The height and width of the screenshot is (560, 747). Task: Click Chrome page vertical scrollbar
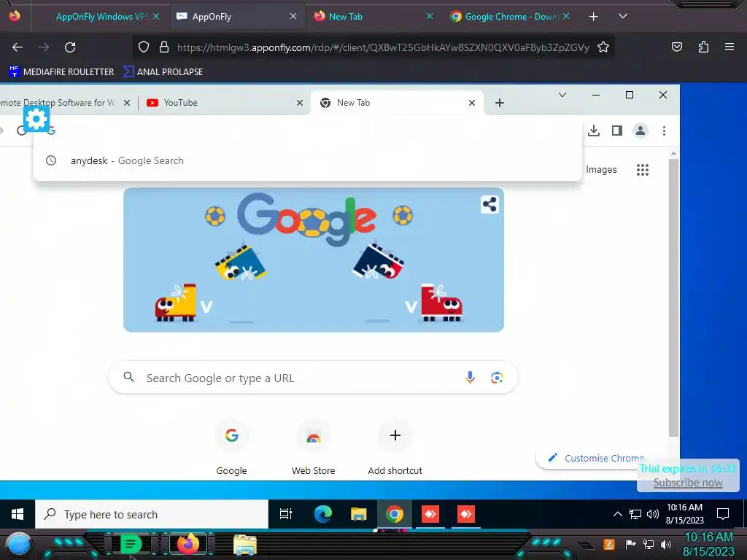(x=673, y=297)
